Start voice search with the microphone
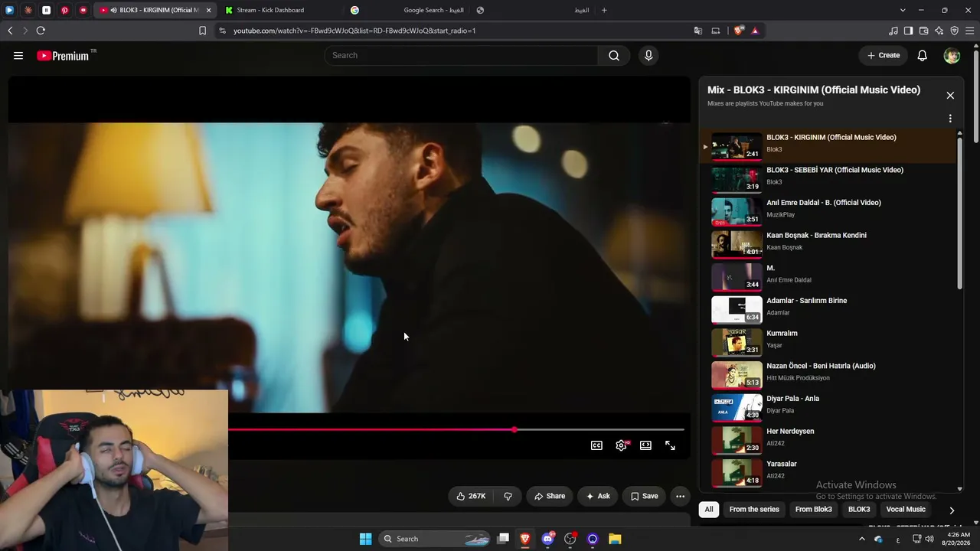 coord(648,55)
